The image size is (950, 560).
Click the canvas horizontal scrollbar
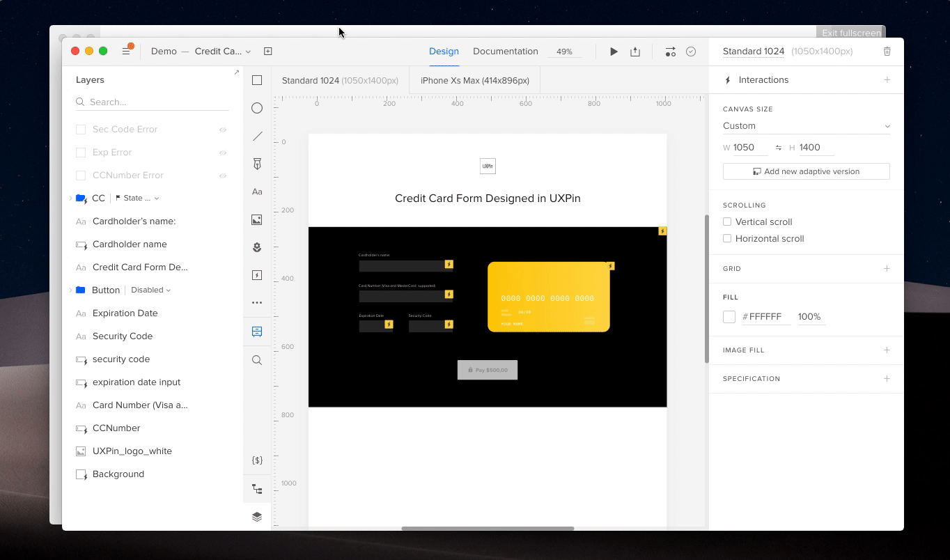click(x=488, y=528)
